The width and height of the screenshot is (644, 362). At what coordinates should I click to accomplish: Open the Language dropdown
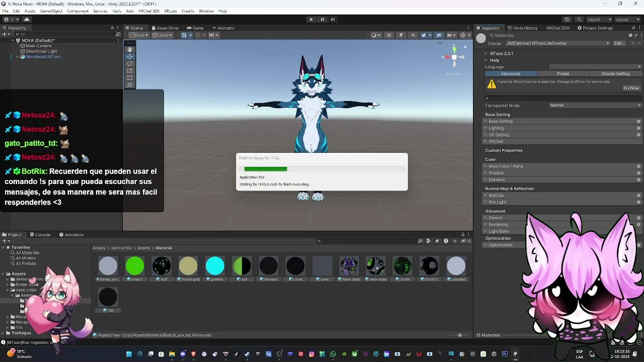coord(595,67)
